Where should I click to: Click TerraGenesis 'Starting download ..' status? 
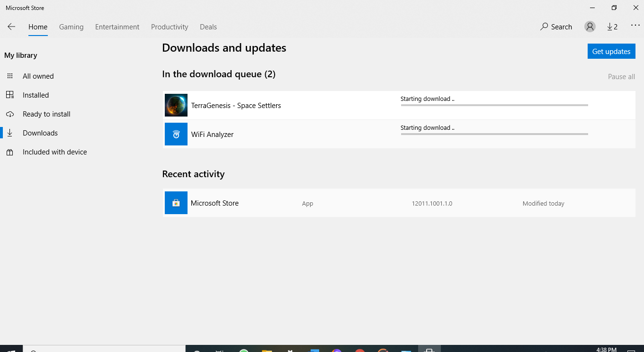(x=427, y=99)
